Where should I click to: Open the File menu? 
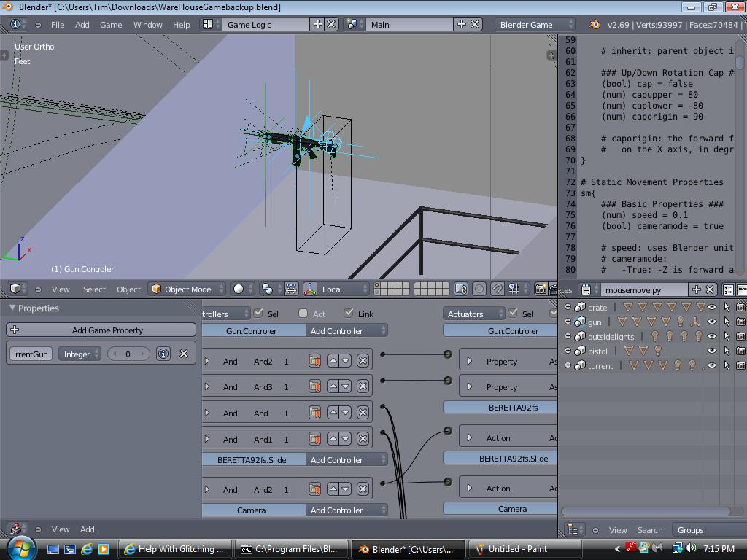pos(58,24)
